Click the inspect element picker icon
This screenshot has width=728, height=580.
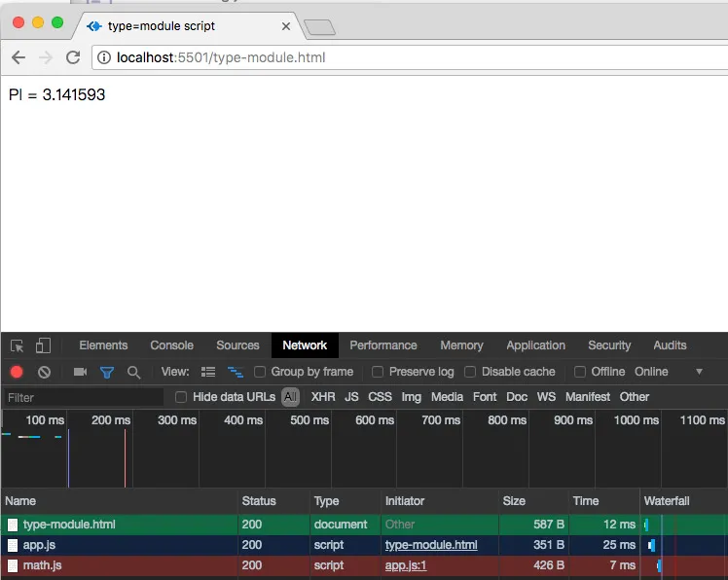[x=18, y=345]
